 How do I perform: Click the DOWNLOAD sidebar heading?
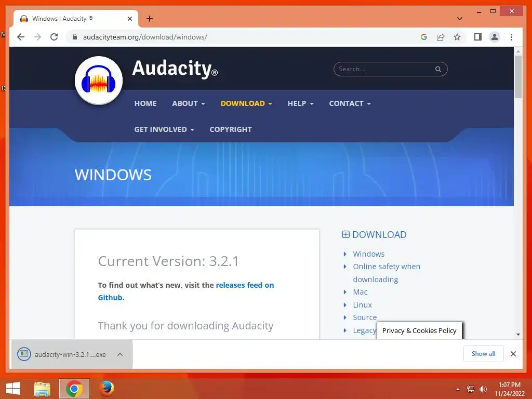pyautogui.click(x=379, y=234)
